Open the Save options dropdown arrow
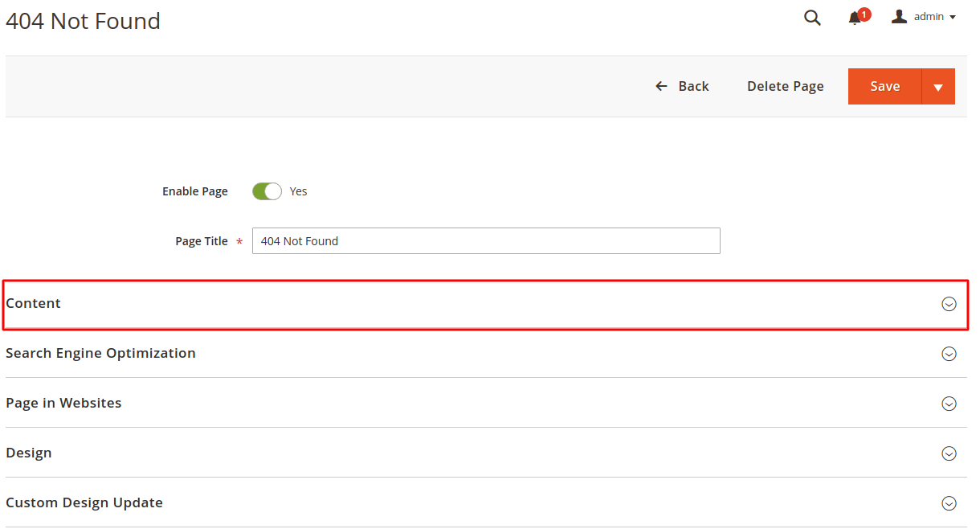 click(x=938, y=86)
